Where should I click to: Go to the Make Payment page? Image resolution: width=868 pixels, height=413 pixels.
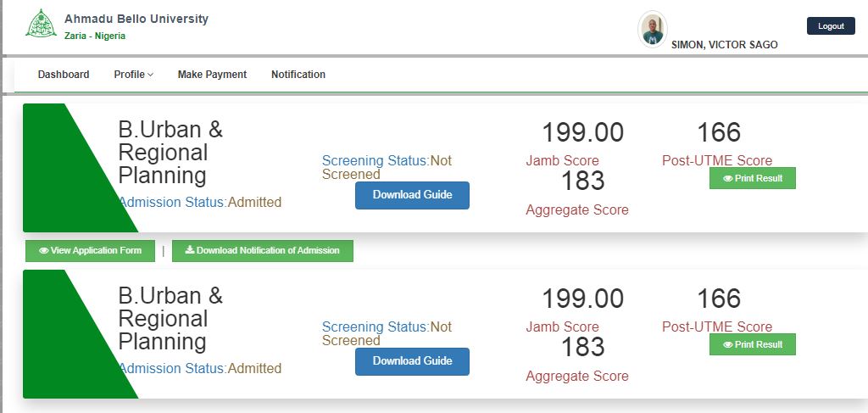pyautogui.click(x=212, y=75)
